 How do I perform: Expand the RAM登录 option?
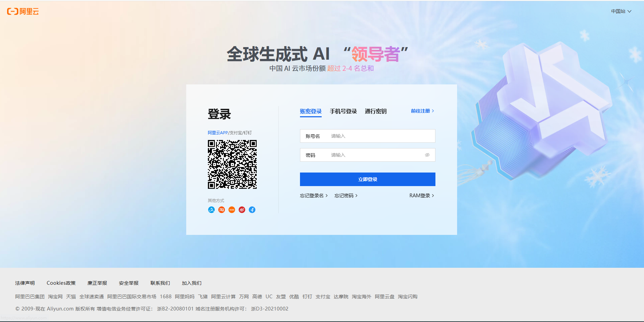[x=421, y=195]
